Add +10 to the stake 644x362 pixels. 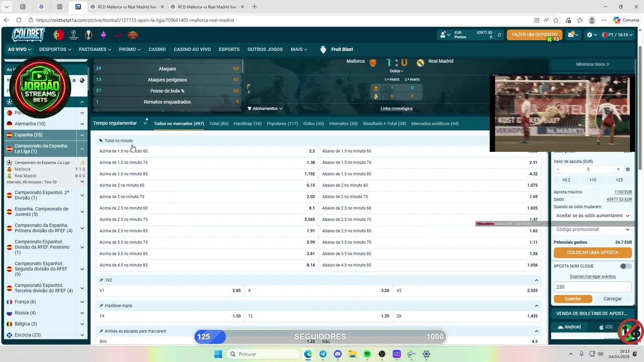tap(593, 180)
